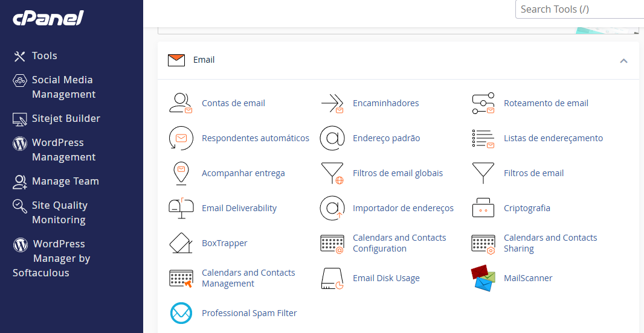This screenshot has height=333, width=644.
Task: Click the Email Deliverability mailbox icon
Action: [180, 208]
